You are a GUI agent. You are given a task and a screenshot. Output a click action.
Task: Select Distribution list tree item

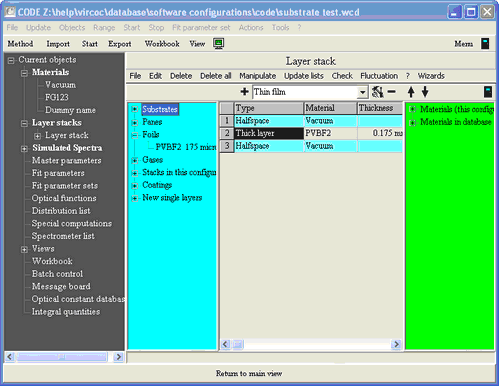coord(61,211)
